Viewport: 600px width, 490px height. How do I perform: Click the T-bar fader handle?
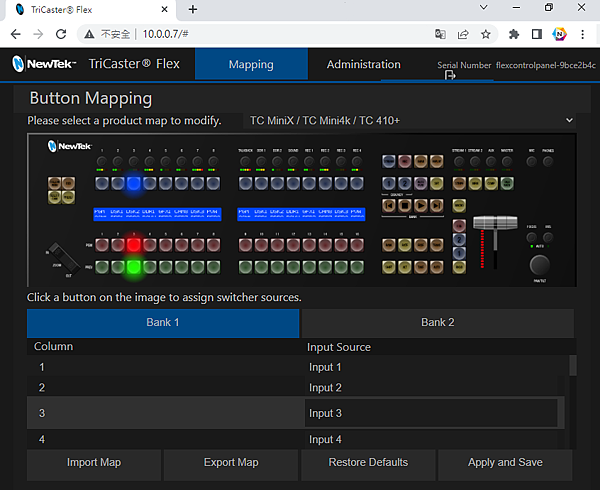(x=496, y=223)
